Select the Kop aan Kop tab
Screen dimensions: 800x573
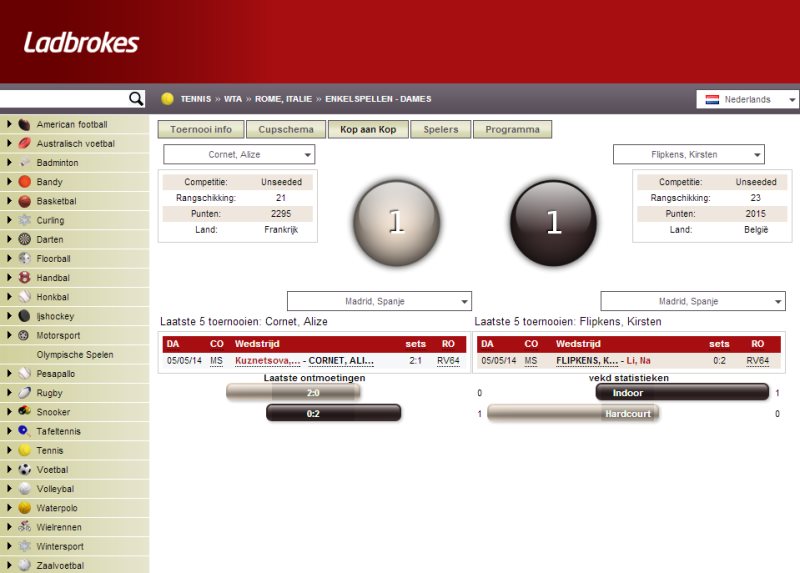coord(368,130)
